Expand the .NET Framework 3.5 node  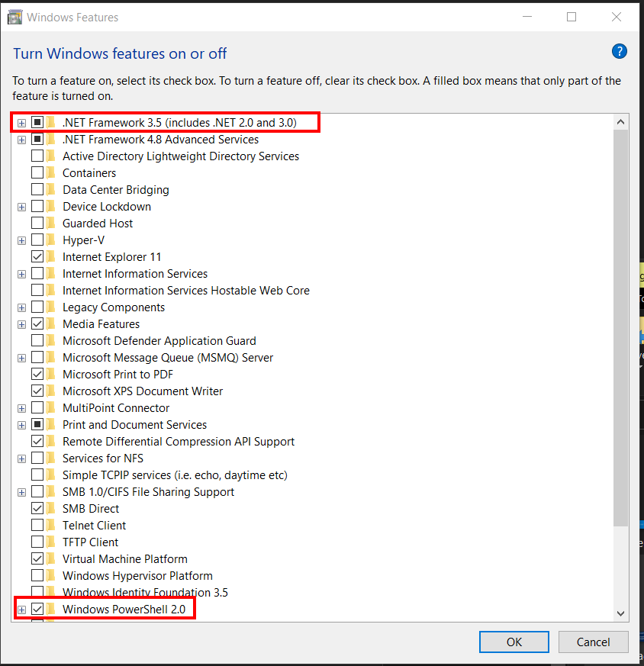tap(21, 123)
